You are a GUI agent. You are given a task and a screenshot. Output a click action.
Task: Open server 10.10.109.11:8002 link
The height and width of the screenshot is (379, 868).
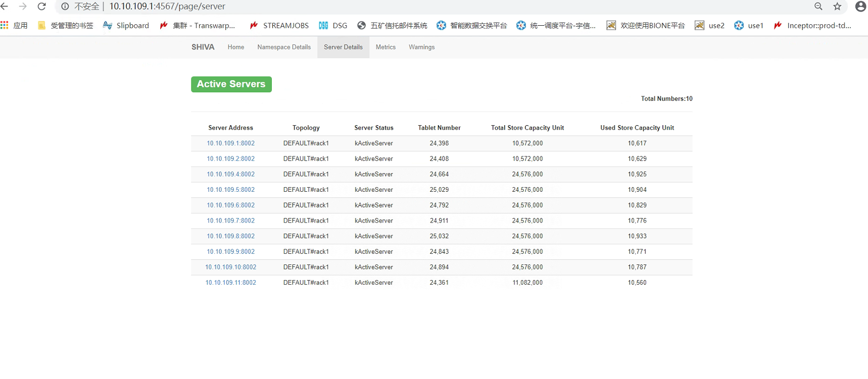pyautogui.click(x=231, y=283)
